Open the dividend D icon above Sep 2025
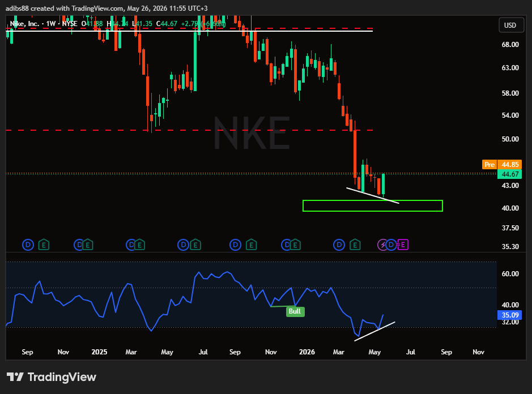This screenshot has width=532, height=394. coord(235,245)
